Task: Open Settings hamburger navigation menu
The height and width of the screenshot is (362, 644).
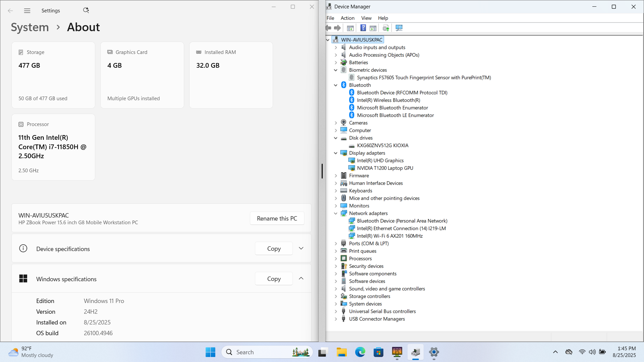Action: [27, 11]
